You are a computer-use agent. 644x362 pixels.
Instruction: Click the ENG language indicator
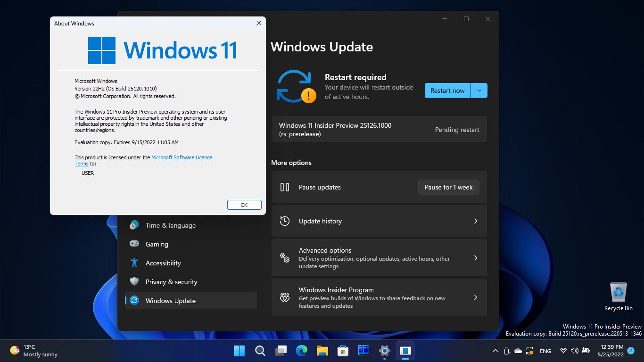click(545, 351)
